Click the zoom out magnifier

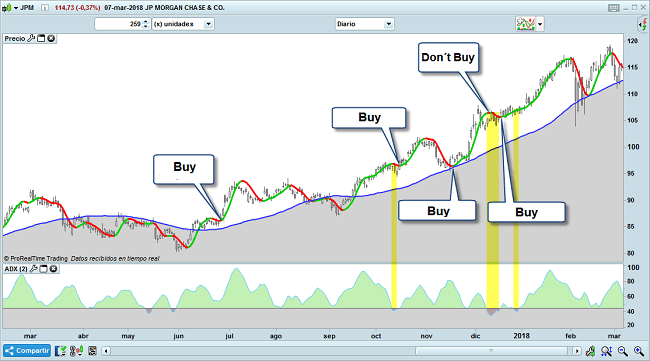click(623, 351)
